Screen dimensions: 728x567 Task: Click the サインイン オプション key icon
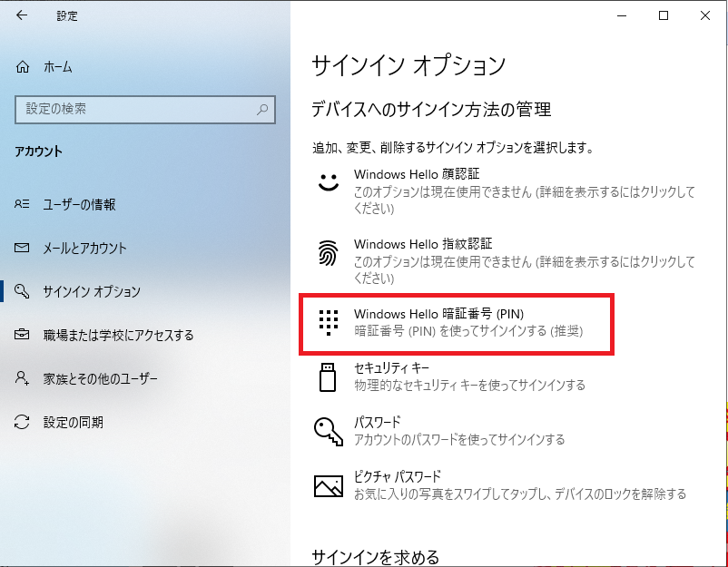[22, 291]
